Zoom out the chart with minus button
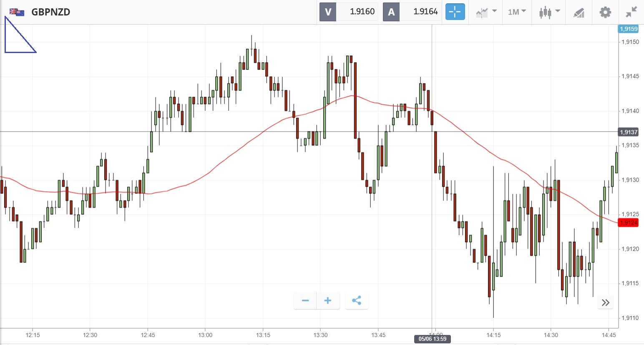Screen dimensions: 644x345 pyautogui.click(x=305, y=300)
